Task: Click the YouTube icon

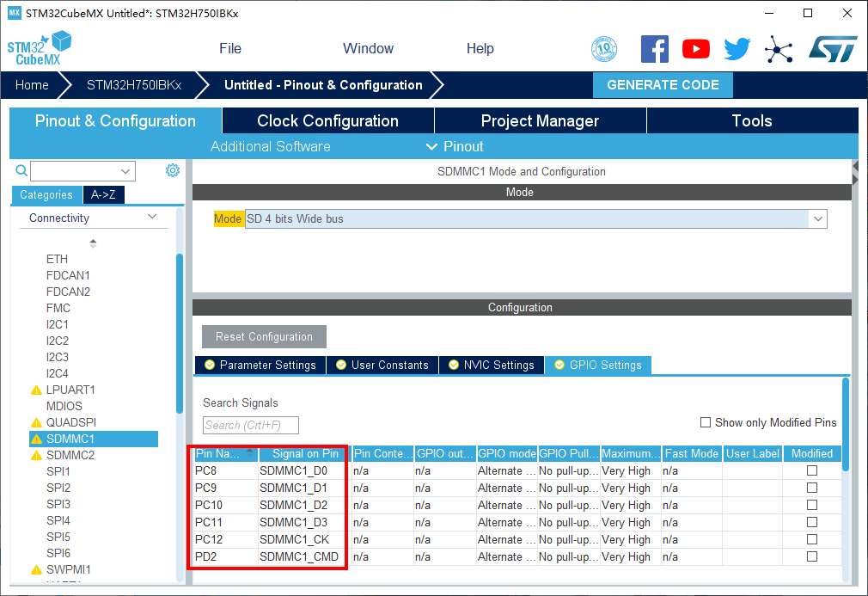Action: 696,49
